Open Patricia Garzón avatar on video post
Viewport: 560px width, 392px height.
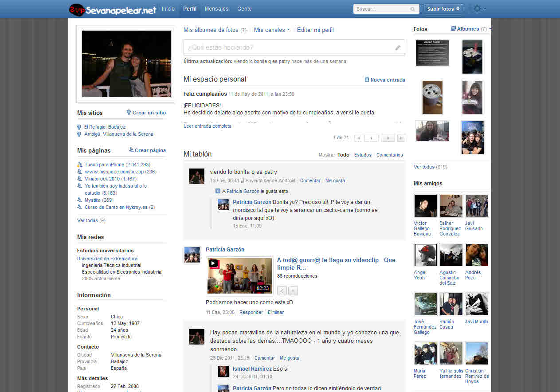coord(192,255)
